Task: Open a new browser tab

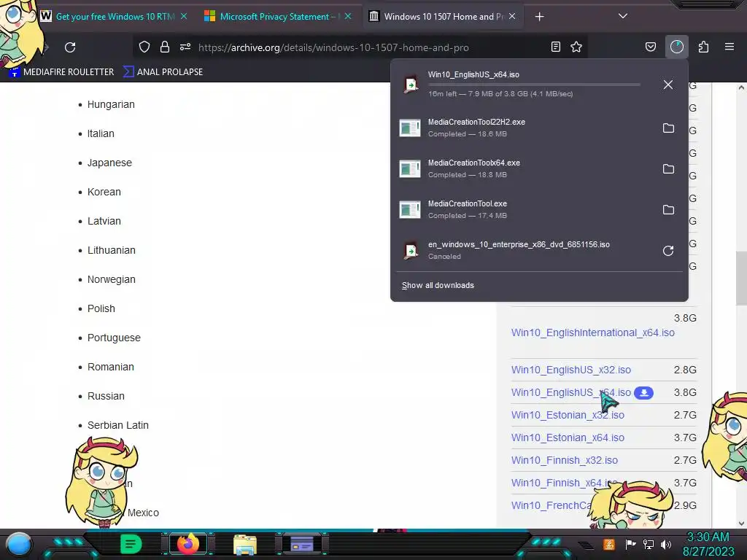Action: (x=539, y=17)
